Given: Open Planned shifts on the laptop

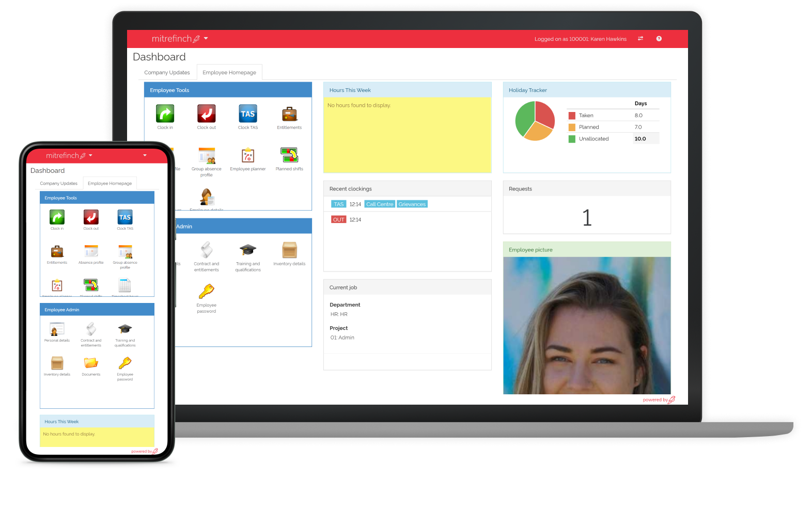Looking at the screenshot, I should pyautogui.click(x=289, y=155).
